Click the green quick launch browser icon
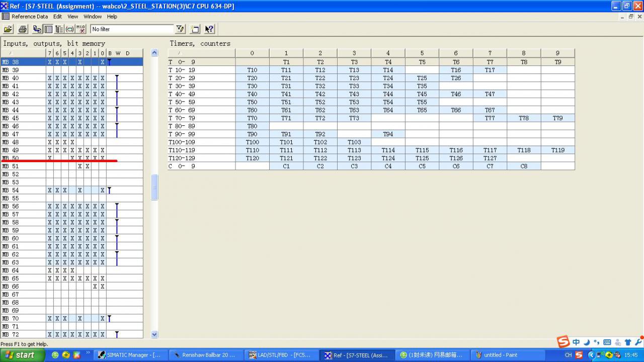This screenshot has height=362, width=644. click(x=55, y=355)
